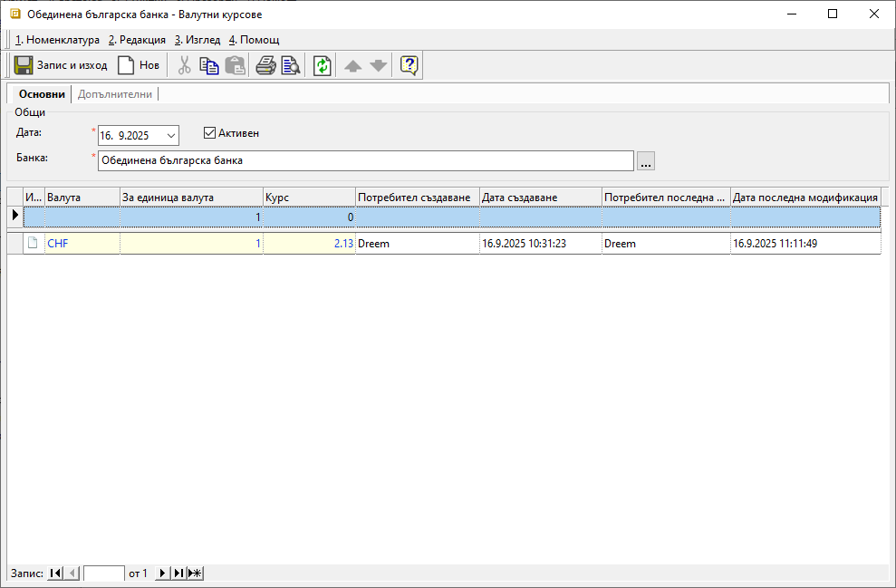
Task: Click the Дата създаване column header
Action: tap(541, 198)
